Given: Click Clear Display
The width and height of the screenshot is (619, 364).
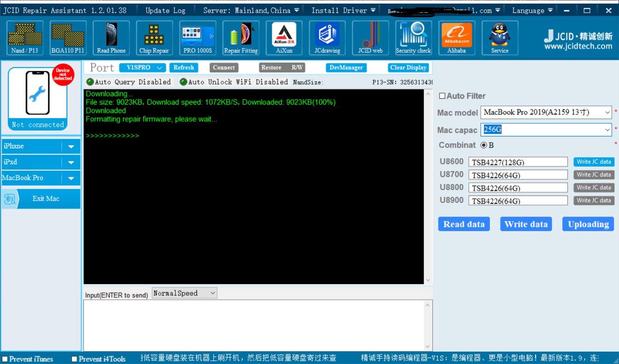Looking at the screenshot, I should 408,68.
